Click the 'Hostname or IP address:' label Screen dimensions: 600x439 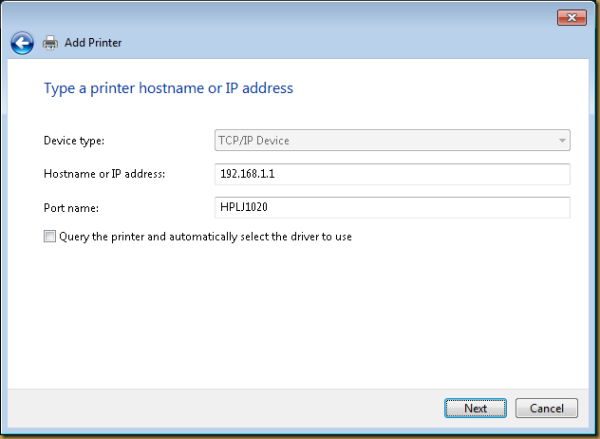[x=104, y=174]
